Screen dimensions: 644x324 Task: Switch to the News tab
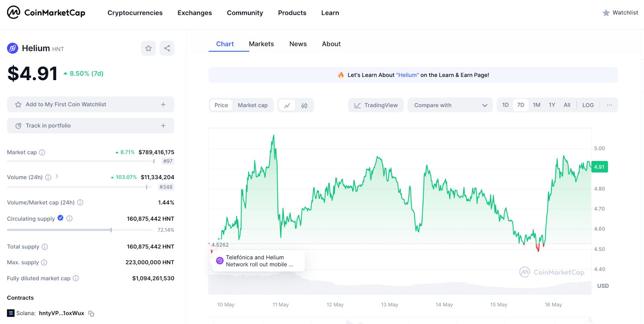tap(298, 44)
